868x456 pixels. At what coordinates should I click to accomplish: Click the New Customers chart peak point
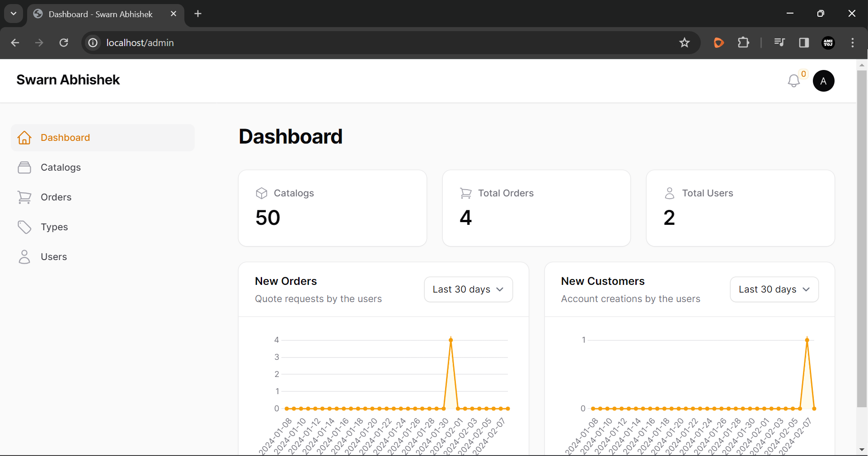[807, 340]
